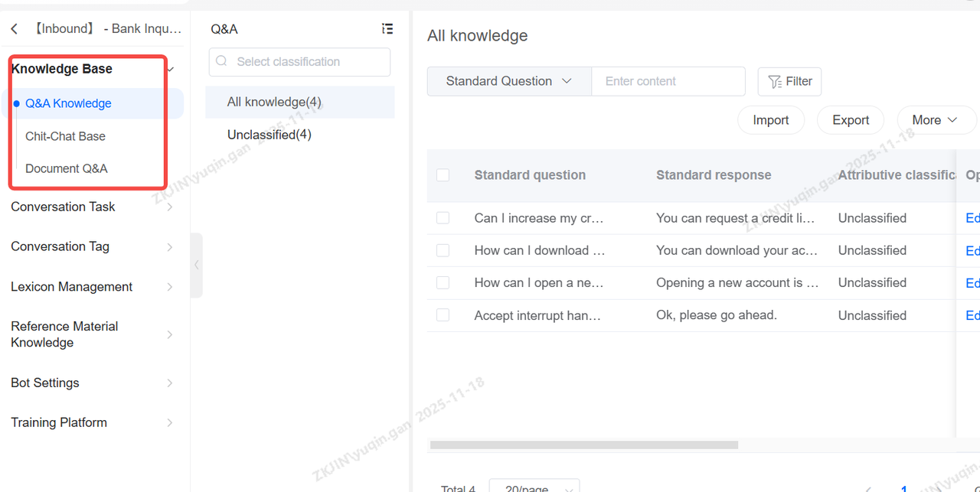The width and height of the screenshot is (980, 492).
Task: Click the Import button
Action: 771,120
